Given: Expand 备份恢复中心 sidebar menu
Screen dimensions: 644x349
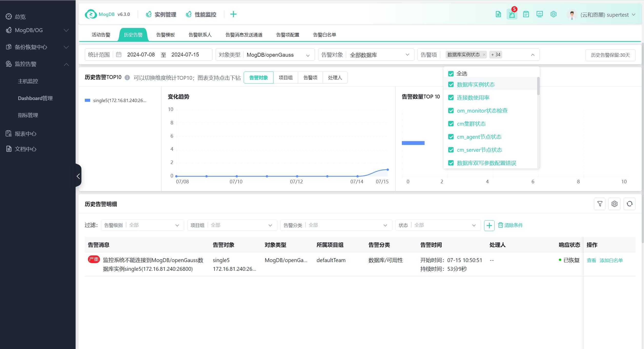Looking at the screenshot, I should [x=37, y=47].
